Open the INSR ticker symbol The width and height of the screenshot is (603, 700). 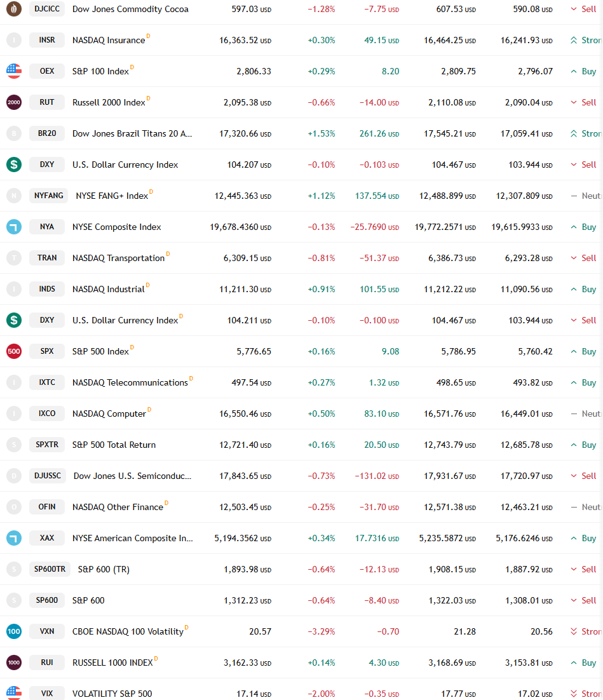pyautogui.click(x=47, y=40)
